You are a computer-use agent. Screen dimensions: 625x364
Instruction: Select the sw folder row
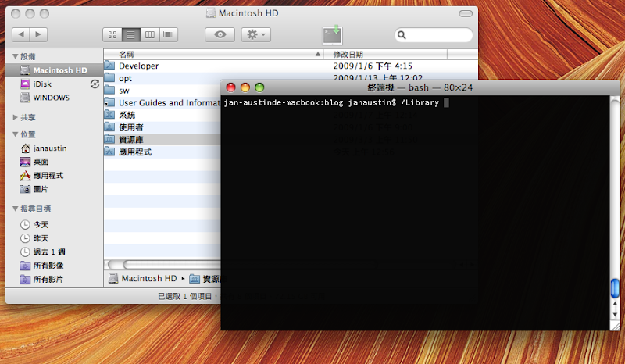click(162, 91)
